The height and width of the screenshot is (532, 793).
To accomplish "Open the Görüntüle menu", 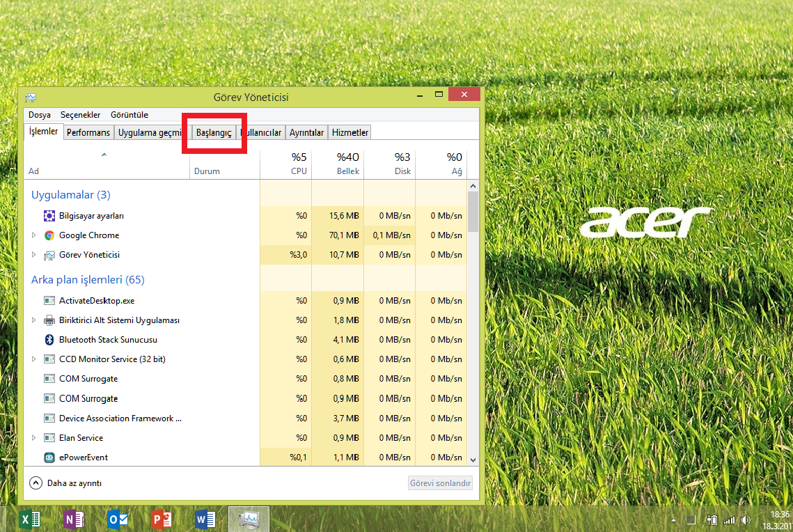I will 129,115.
